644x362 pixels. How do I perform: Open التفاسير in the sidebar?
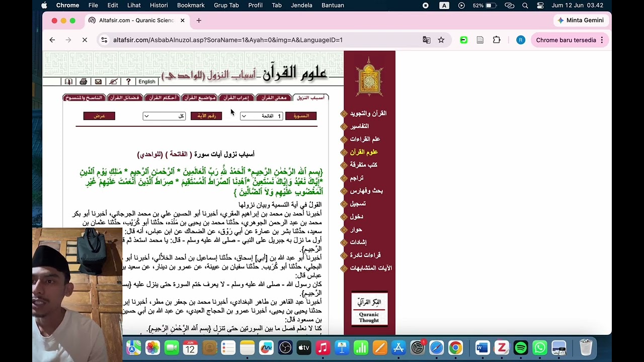pos(359,126)
